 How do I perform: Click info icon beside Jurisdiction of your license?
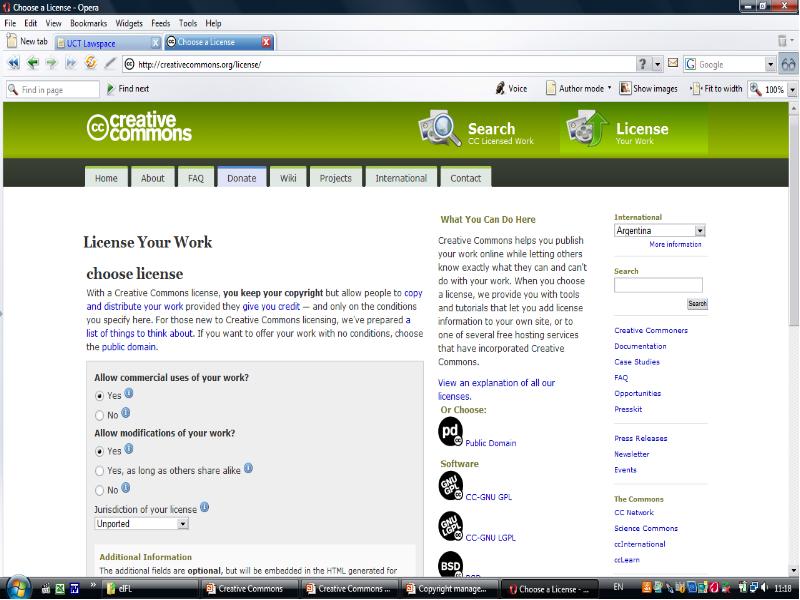[205, 507]
